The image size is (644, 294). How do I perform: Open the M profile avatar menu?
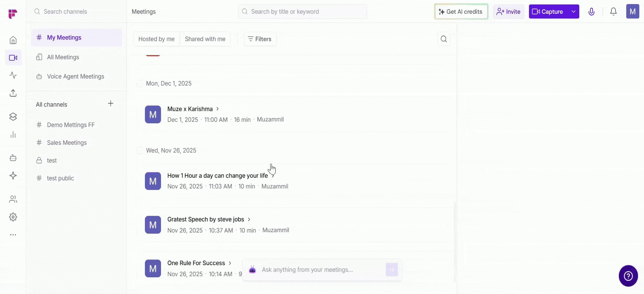633,11
